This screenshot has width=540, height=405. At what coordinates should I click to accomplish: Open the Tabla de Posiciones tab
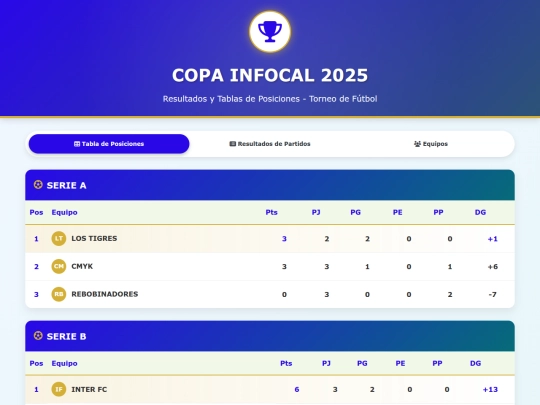click(109, 144)
